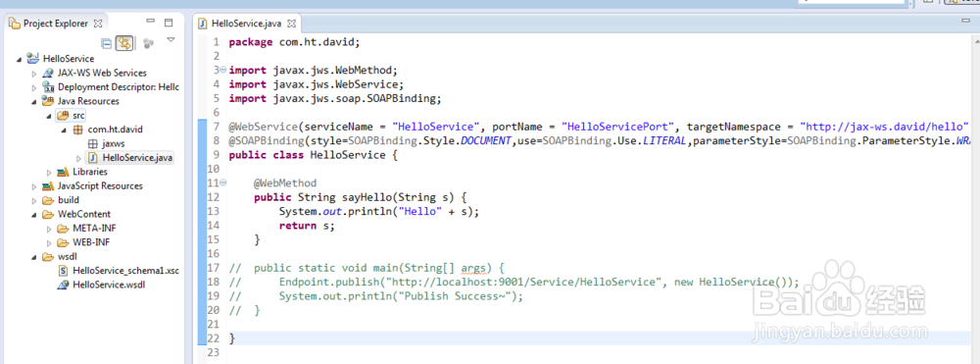980x364 pixels.
Task: Select HelloService.java in Project Explorer
Action: 137,158
